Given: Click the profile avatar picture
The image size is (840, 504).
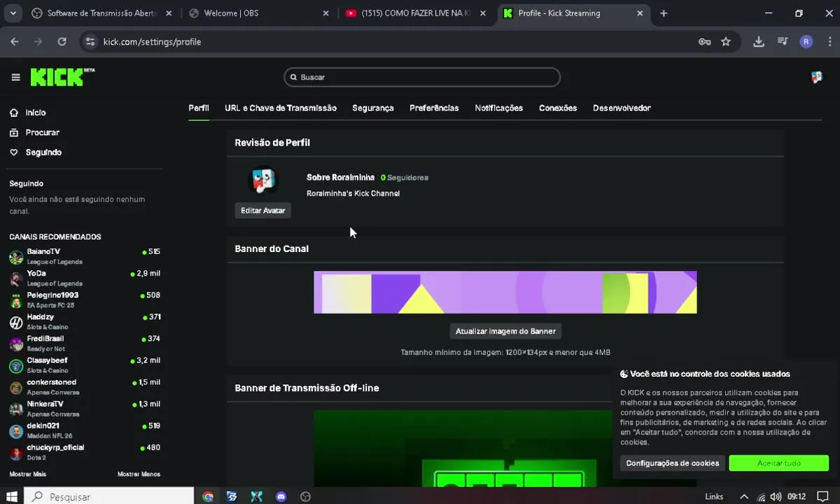Looking at the screenshot, I should [x=262, y=181].
